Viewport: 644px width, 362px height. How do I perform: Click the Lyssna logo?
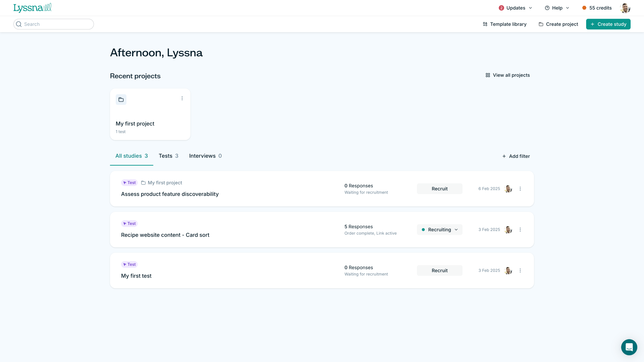click(32, 8)
